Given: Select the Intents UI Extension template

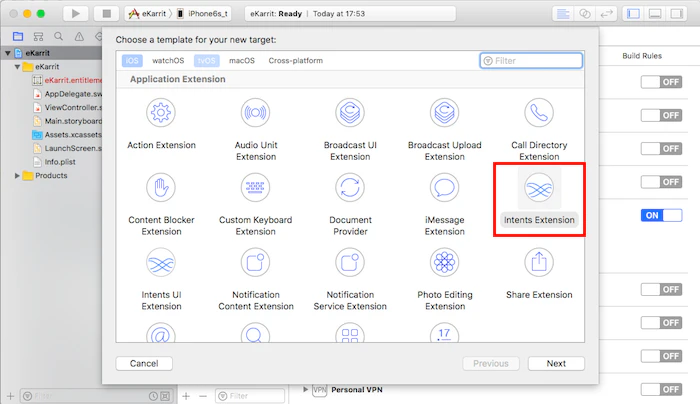Looking at the screenshot, I should coord(161,262).
